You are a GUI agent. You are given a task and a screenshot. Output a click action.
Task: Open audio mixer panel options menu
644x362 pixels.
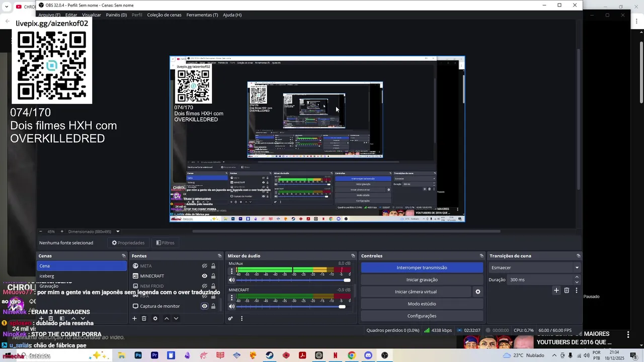click(242, 318)
